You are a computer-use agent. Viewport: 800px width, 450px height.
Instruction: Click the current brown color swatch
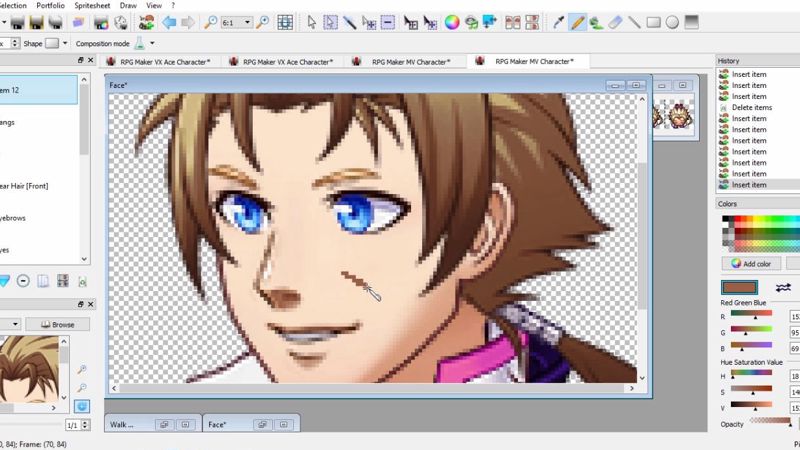click(739, 288)
